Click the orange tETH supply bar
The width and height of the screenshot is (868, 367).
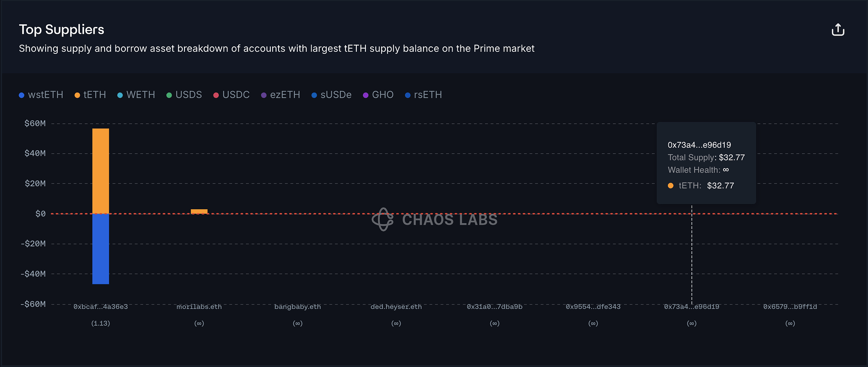[x=101, y=171]
